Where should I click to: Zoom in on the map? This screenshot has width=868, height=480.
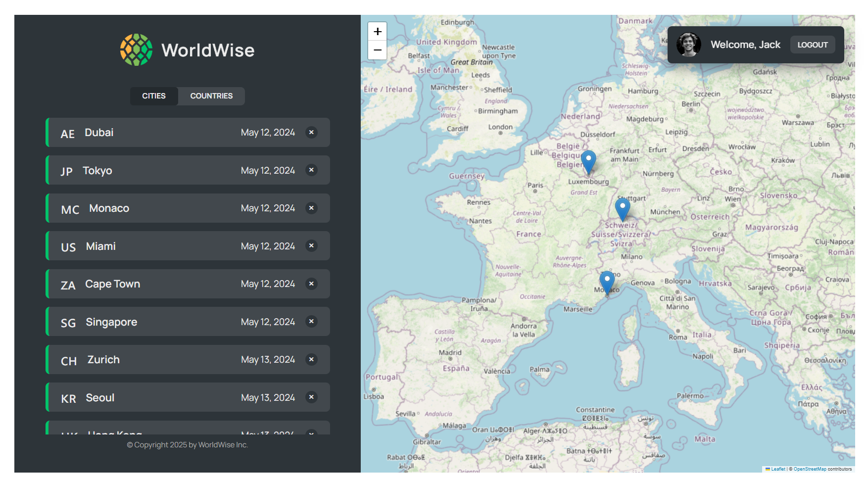point(377,32)
